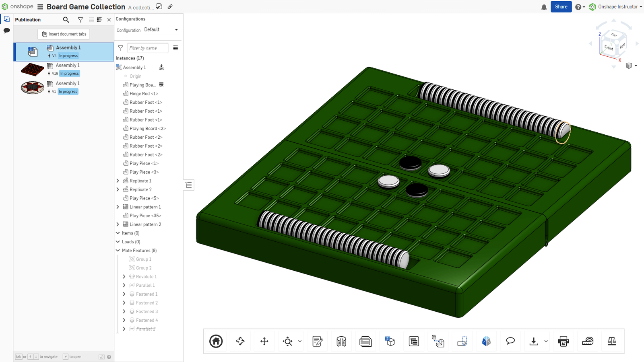Click the comment bubble icon in bottom toolbar
Screen dimensions: 644x362
pos(510,341)
